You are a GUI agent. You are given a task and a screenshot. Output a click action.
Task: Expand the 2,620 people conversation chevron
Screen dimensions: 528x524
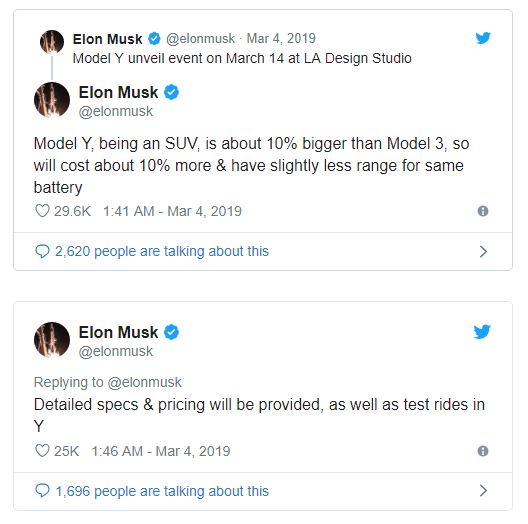click(483, 252)
